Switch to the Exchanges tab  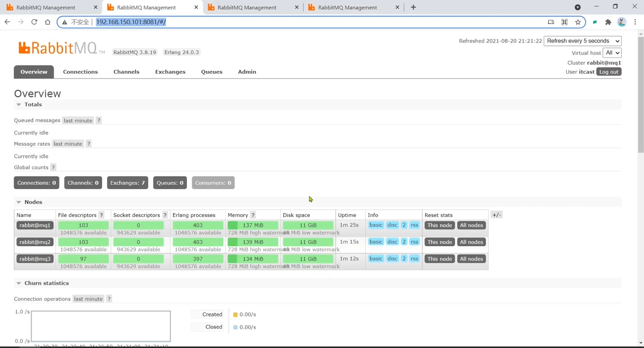point(170,72)
